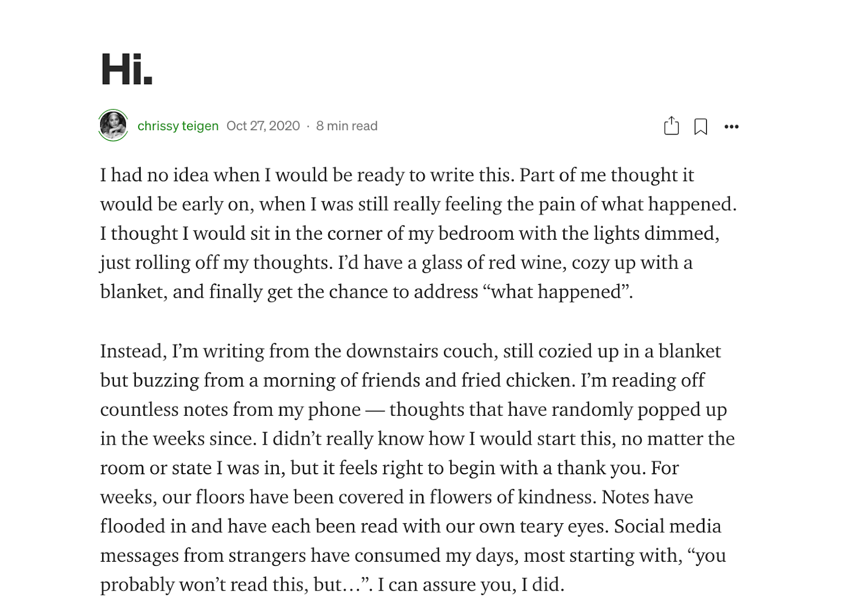Click the text "I can assure you, I did."
Image resolution: width=843 pixels, height=616 pixels.
[x=471, y=585]
